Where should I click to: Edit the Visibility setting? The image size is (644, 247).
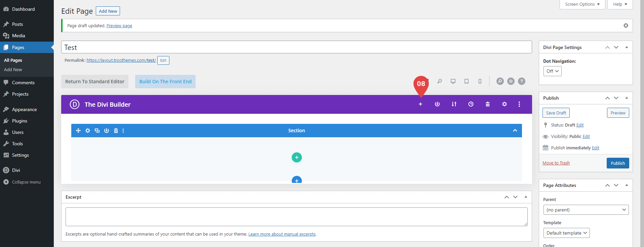586,136
